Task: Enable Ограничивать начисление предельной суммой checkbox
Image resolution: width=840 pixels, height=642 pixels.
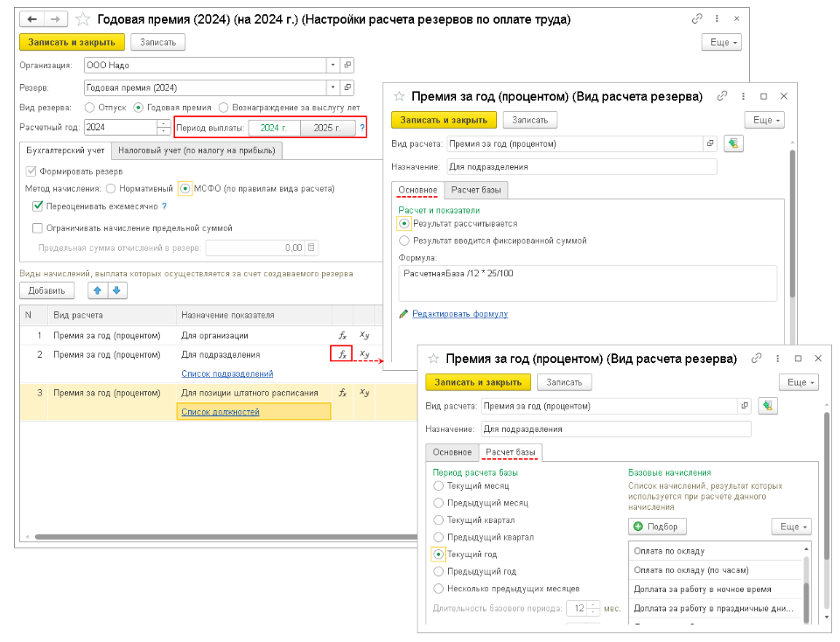Action: 38,228
